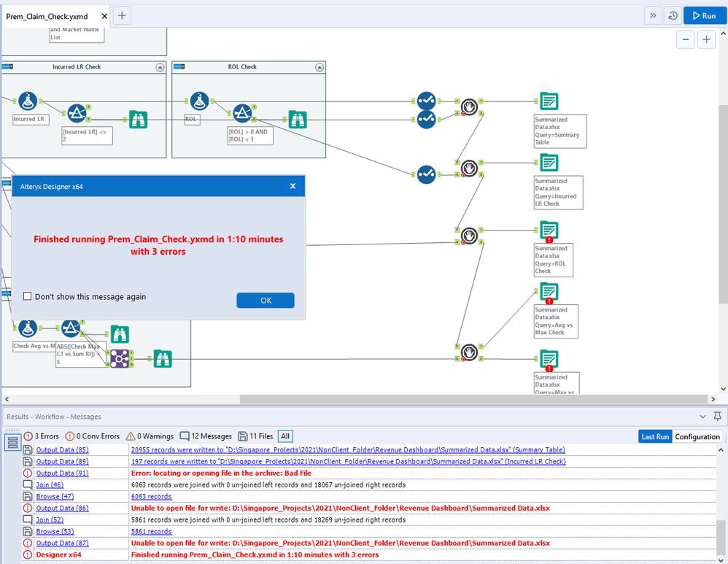Select the Block Until Done tool near Incurred LR Check output

point(469,169)
